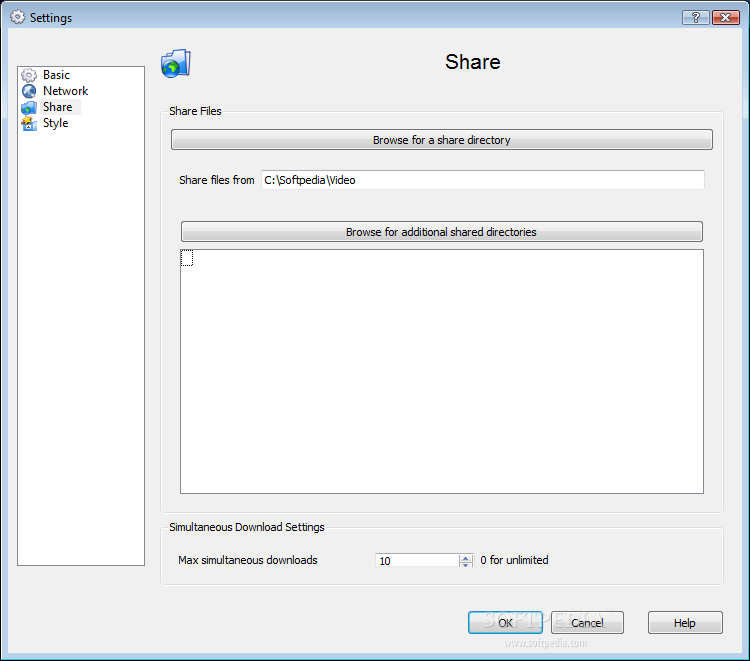Click Browse for additional shared directories
The width and height of the screenshot is (750, 661).
tap(441, 231)
